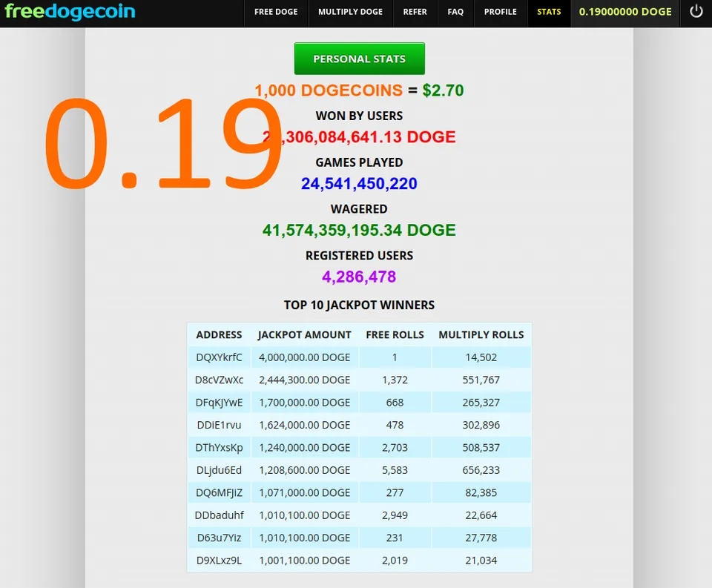The width and height of the screenshot is (712, 588).
Task: Go to PROFILE page
Action: (501, 12)
